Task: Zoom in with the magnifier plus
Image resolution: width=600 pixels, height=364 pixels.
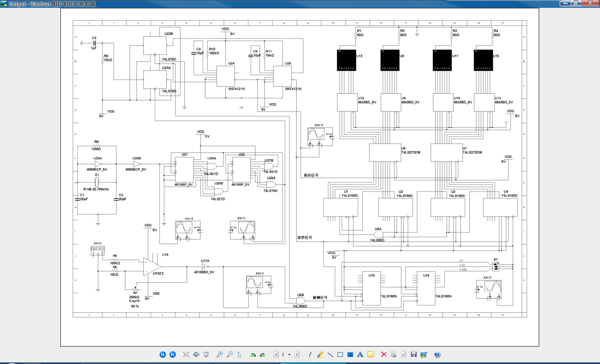Action: click(x=220, y=354)
